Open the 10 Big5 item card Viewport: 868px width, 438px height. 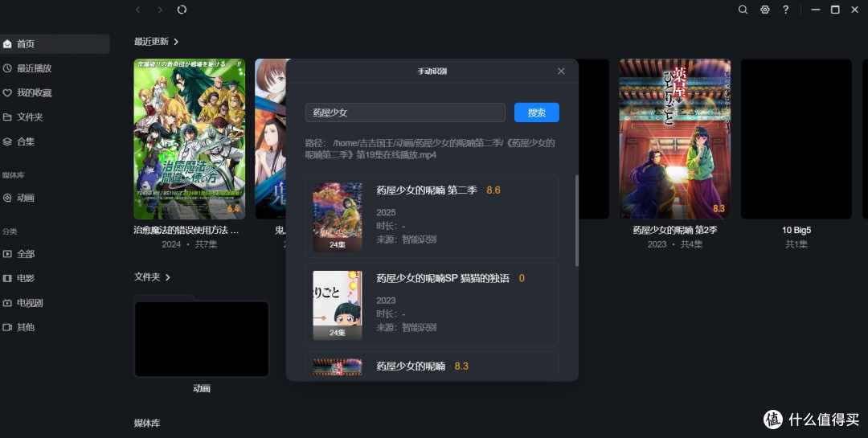tap(796, 139)
